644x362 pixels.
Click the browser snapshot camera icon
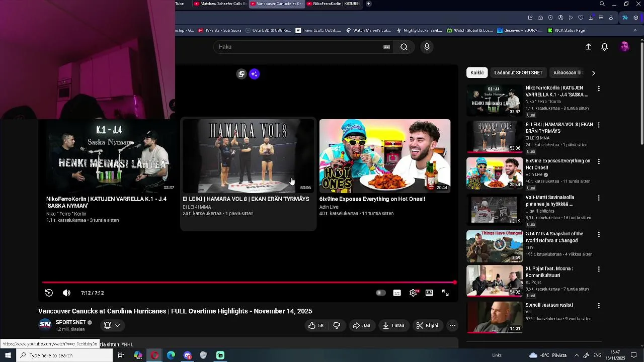pyautogui.click(x=540, y=18)
